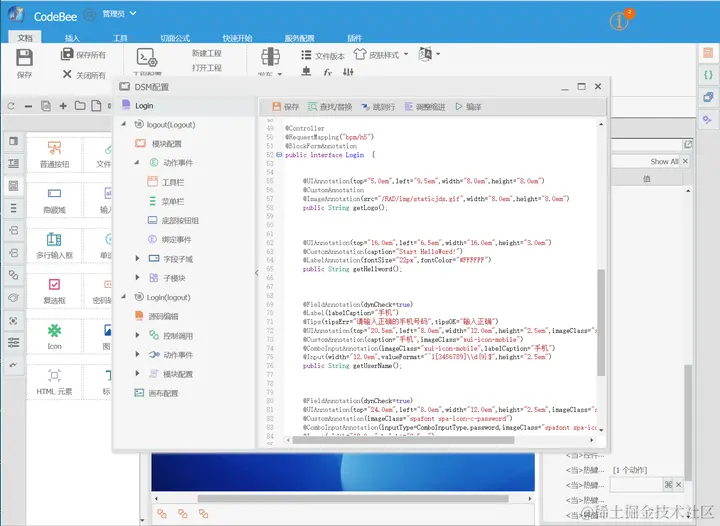Click 编译 compile in the DSM editor toolbar
Viewport: 720px width, 526px height.
click(x=468, y=107)
